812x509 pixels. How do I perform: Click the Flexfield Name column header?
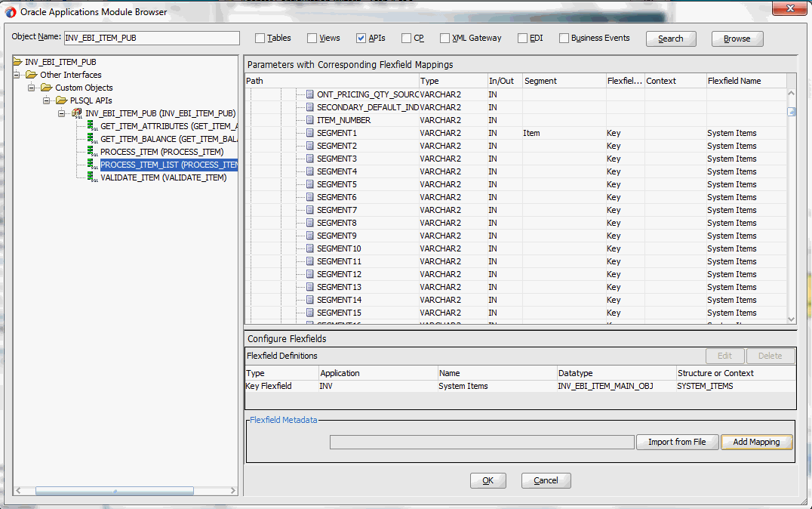coord(746,81)
